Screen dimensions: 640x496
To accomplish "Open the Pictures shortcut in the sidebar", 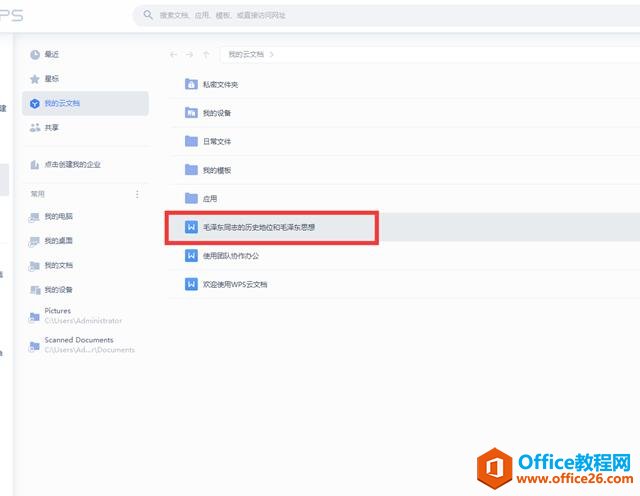I will pyautogui.click(x=76, y=316).
